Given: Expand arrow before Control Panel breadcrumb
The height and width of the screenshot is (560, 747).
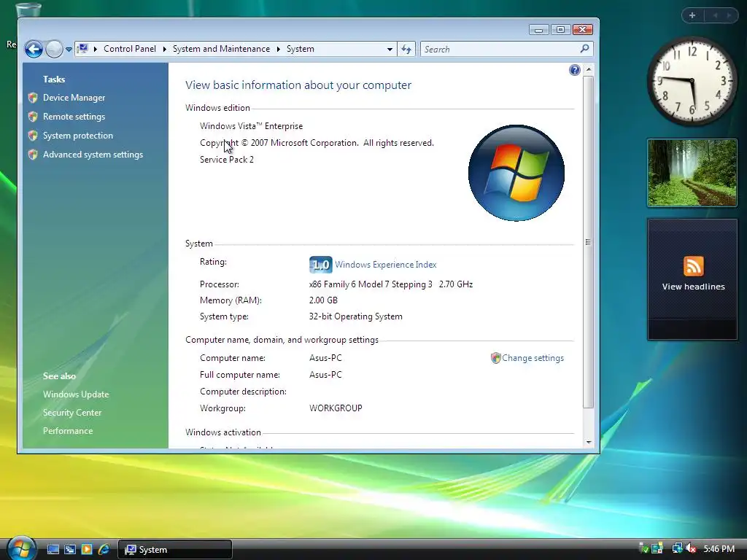Looking at the screenshot, I should point(96,49).
